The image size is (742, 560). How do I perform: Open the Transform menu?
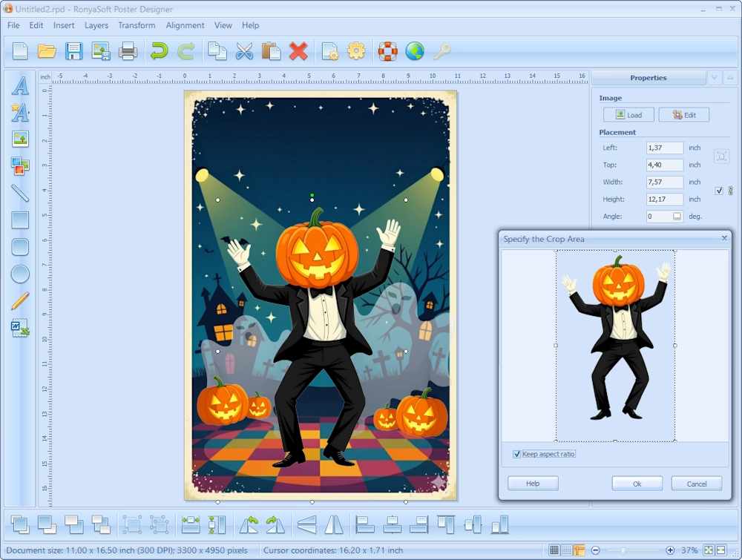[137, 25]
